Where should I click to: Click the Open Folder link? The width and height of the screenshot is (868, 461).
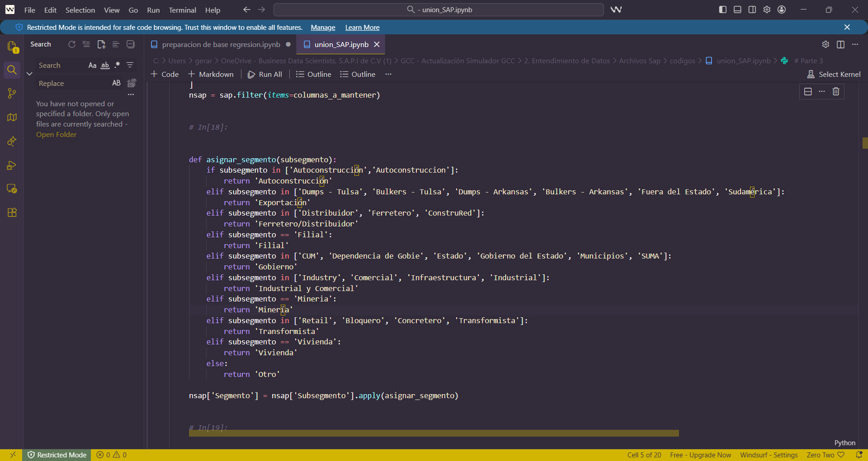(56, 134)
